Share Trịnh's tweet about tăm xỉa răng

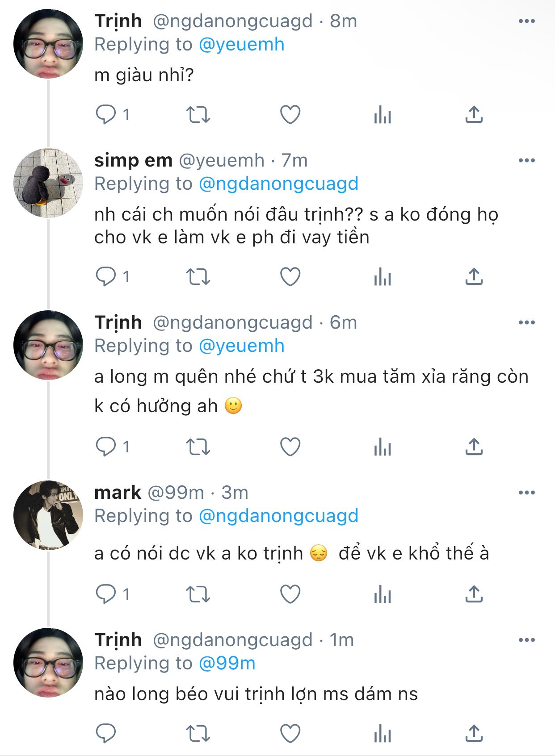click(x=474, y=447)
